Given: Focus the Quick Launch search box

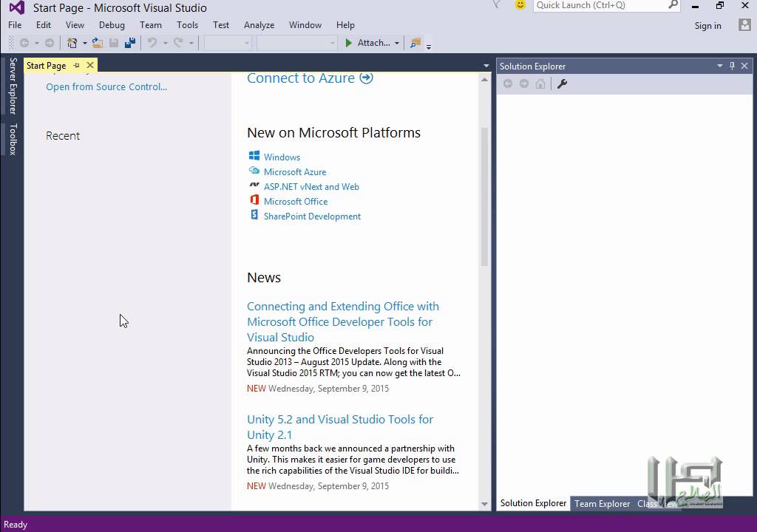Looking at the screenshot, I should point(600,5).
